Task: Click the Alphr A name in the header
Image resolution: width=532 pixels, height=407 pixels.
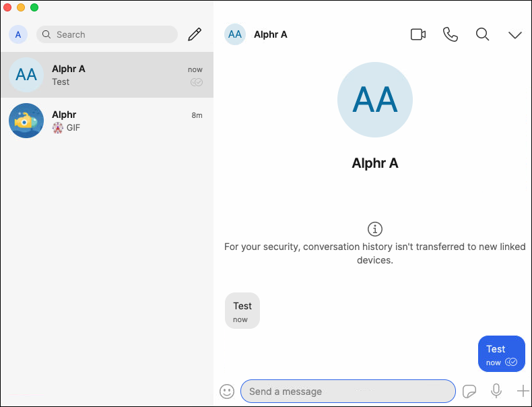Action: pyautogui.click(x=271, y=34)
